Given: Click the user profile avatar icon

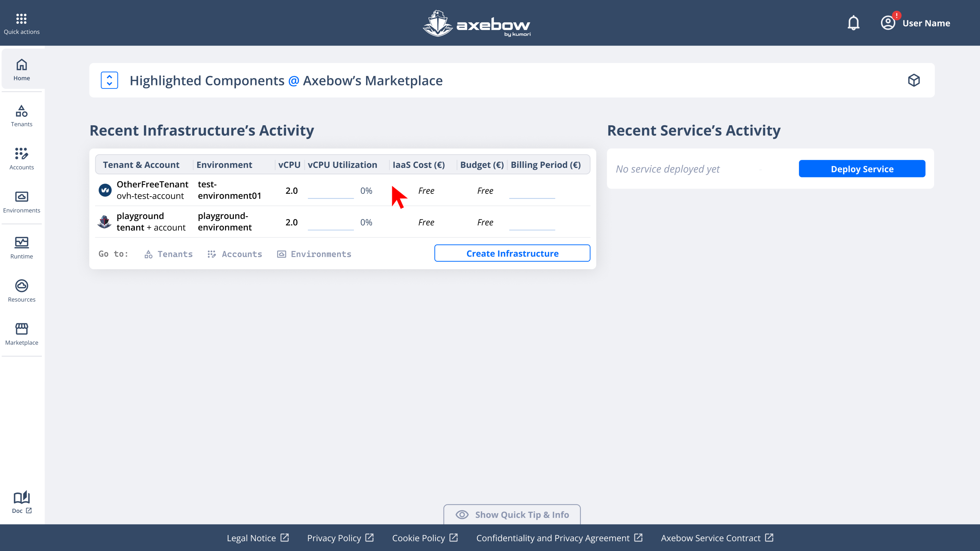Looking at the screenshot, I should pos(888,23).
